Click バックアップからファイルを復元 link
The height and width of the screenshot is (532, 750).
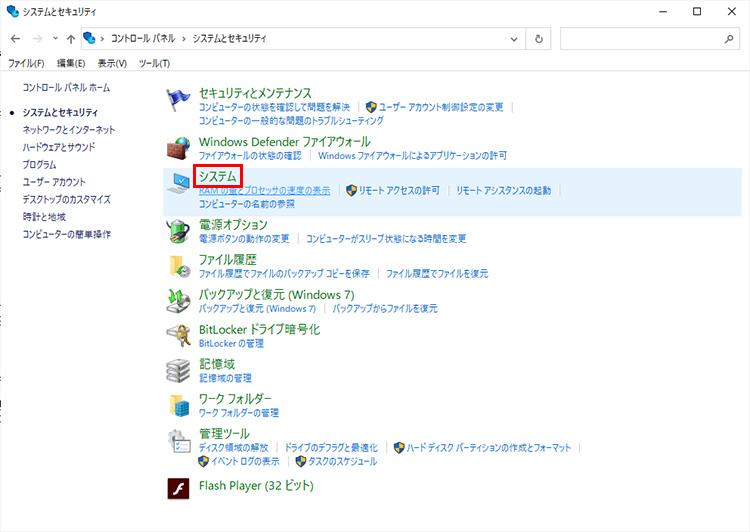pyautogui.click(x=385, y=308)
